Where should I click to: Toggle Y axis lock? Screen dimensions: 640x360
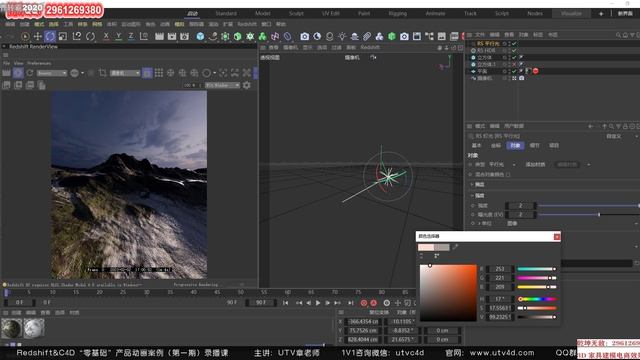point(118,36)
